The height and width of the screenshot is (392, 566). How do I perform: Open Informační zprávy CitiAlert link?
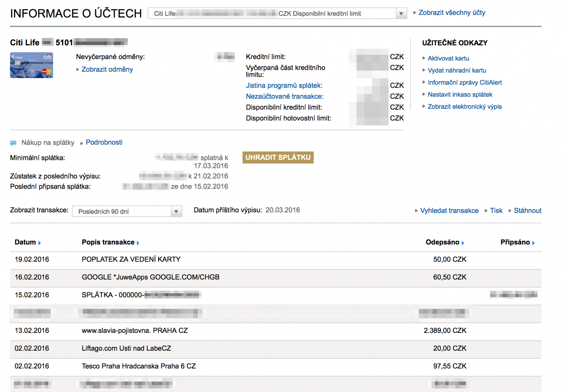[464, 82]
